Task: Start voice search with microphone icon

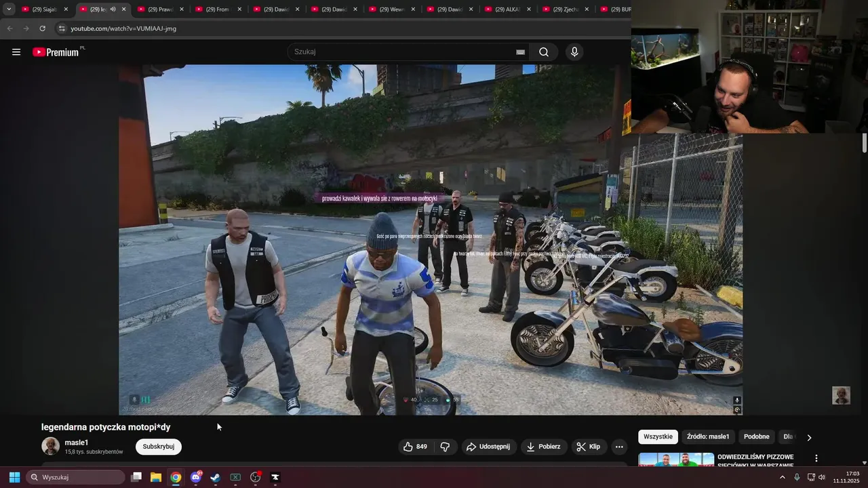Action: [574, 52]
